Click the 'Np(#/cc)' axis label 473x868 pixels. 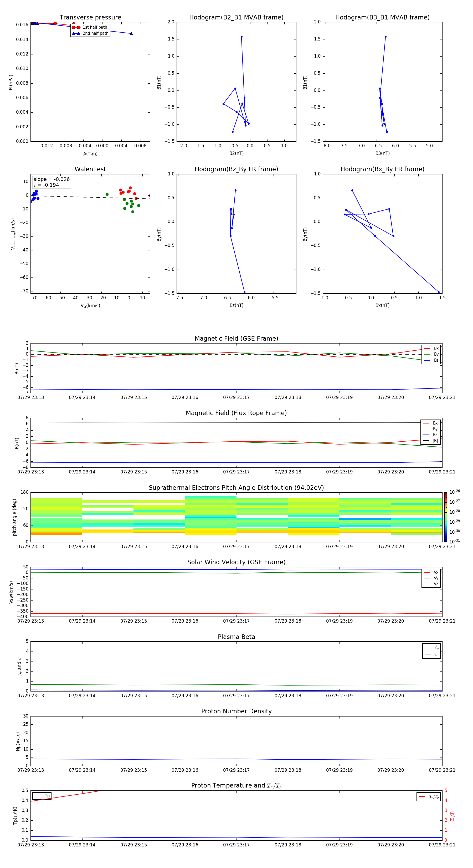click(x=18, y=741)
